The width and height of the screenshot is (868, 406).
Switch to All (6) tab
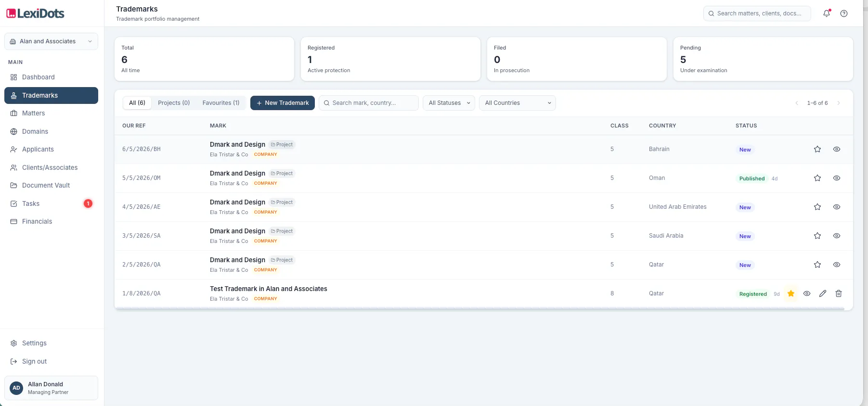(137, 103)
